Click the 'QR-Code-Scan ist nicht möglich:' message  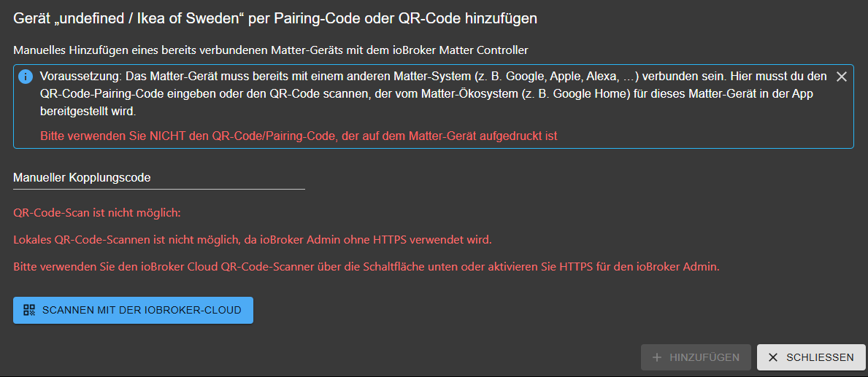click(96, 213)
